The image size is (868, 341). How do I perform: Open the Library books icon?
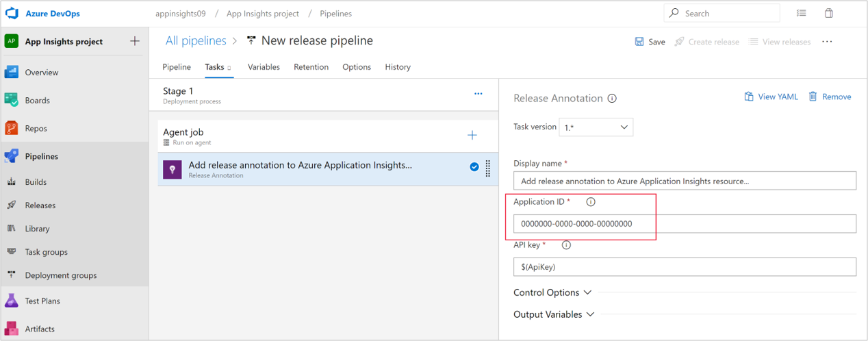click(x=12, y=229)
